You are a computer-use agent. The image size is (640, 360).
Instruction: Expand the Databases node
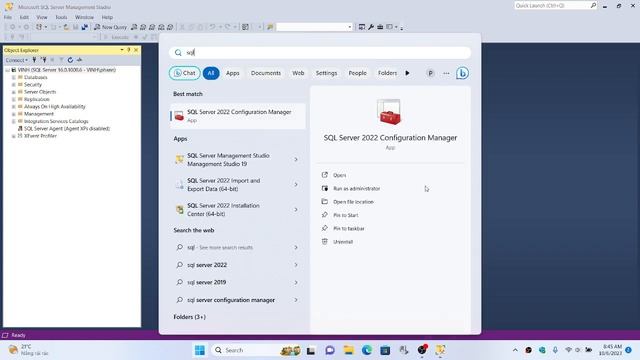pyautogui.click(x=13, y=77)
